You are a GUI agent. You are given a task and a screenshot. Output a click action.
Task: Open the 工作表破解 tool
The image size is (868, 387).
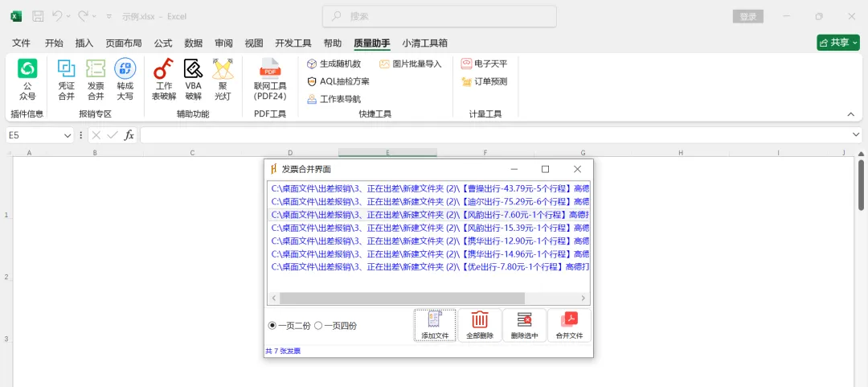[x=164, y=80]
